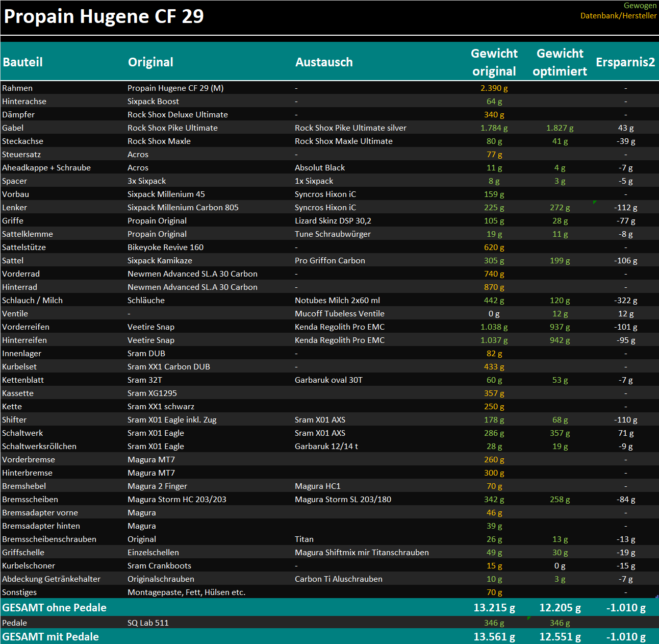Click the 'Sram Crankboots' cell
Screen dimensions: 659x644
[159, 566]
